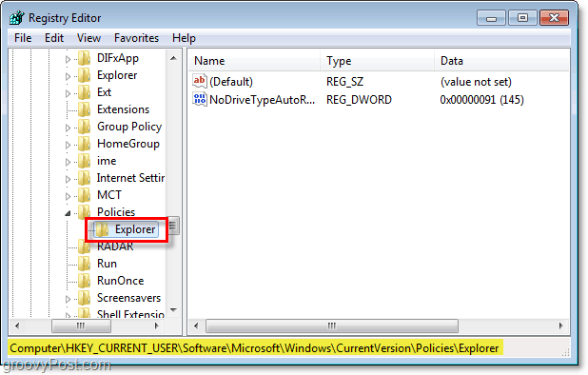Image resolution: width=588 pixels, height=375 pixels.
Task: Expand the Screensavers key
Action: pyautogui.click(x=68, y=299)
